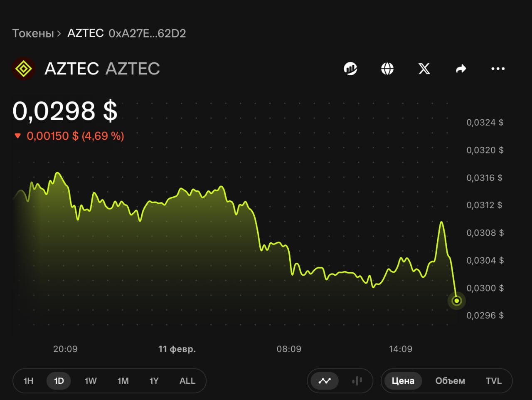Select the 1W time range
The image size is (532, 400).
[x=91, y=380]
